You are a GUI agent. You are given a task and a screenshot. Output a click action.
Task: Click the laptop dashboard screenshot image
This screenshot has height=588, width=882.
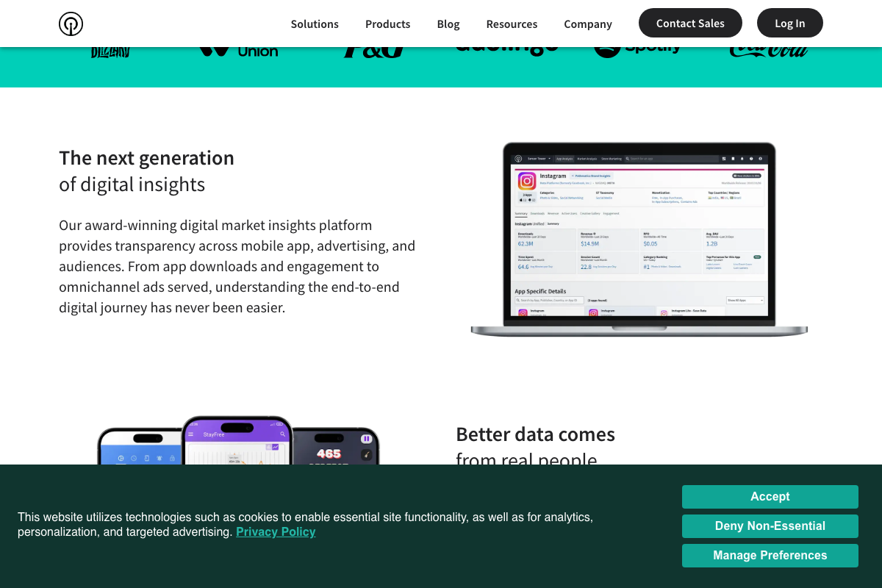point(639,240)
